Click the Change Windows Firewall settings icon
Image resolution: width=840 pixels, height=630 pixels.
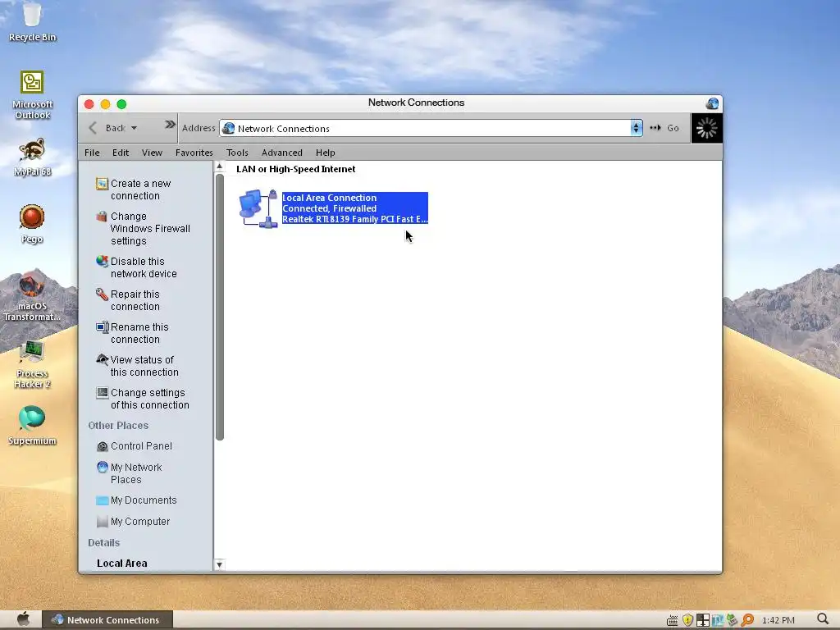[x=102, y=217]
